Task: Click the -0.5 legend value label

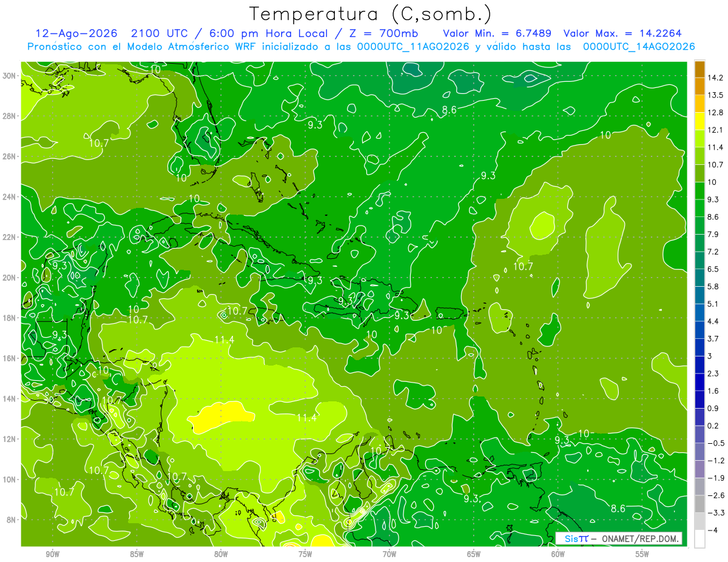Action: tap(715, 443)
